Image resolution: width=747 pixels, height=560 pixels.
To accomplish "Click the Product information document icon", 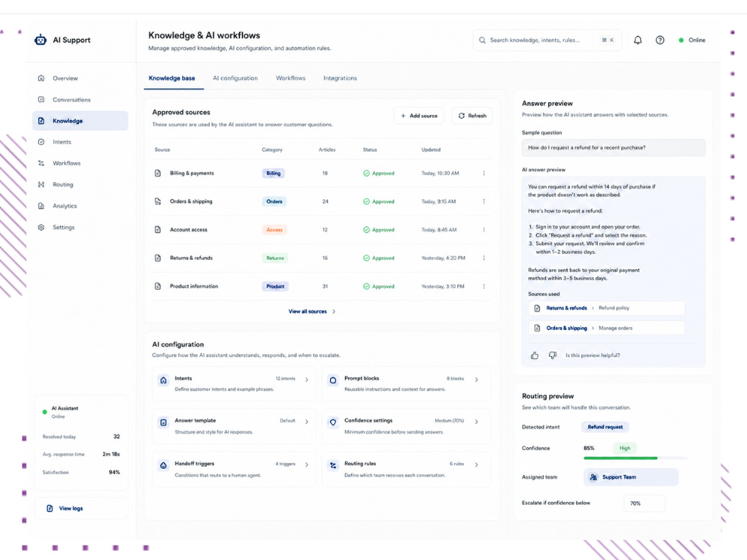I will point(158,286).
